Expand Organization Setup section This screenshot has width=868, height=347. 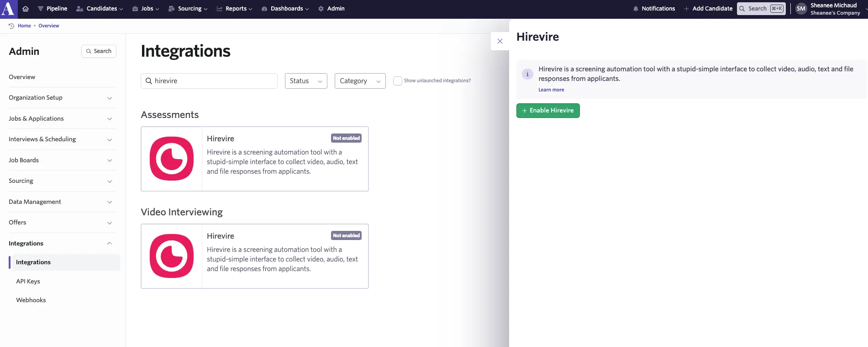pos(62,98)
